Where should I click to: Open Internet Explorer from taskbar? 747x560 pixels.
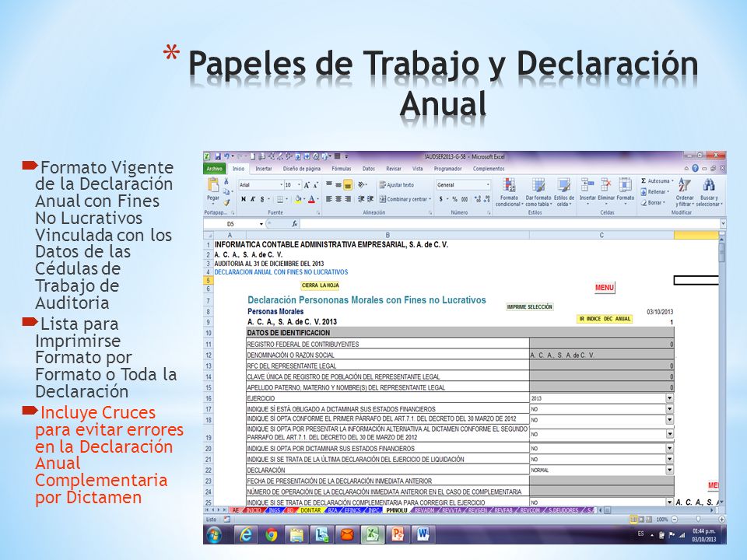[245, 535]
